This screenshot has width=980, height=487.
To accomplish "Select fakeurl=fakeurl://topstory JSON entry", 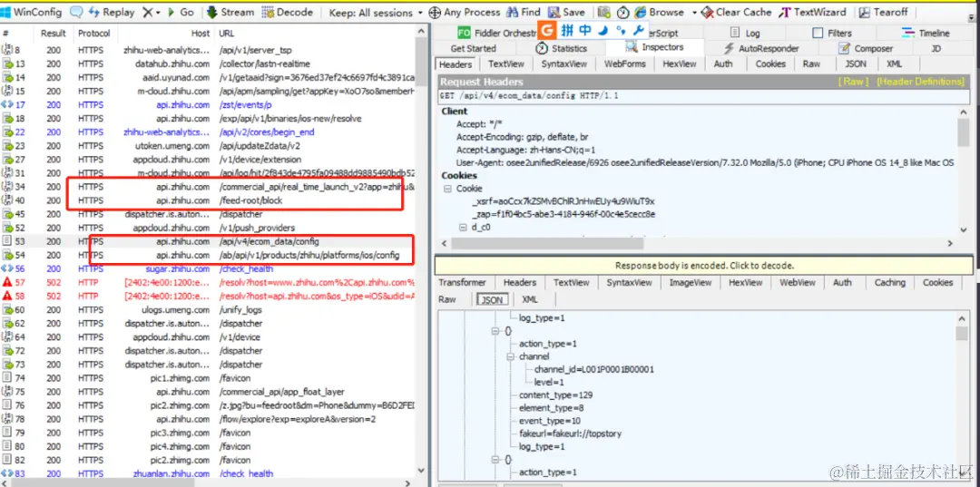I will coord(570,433).
